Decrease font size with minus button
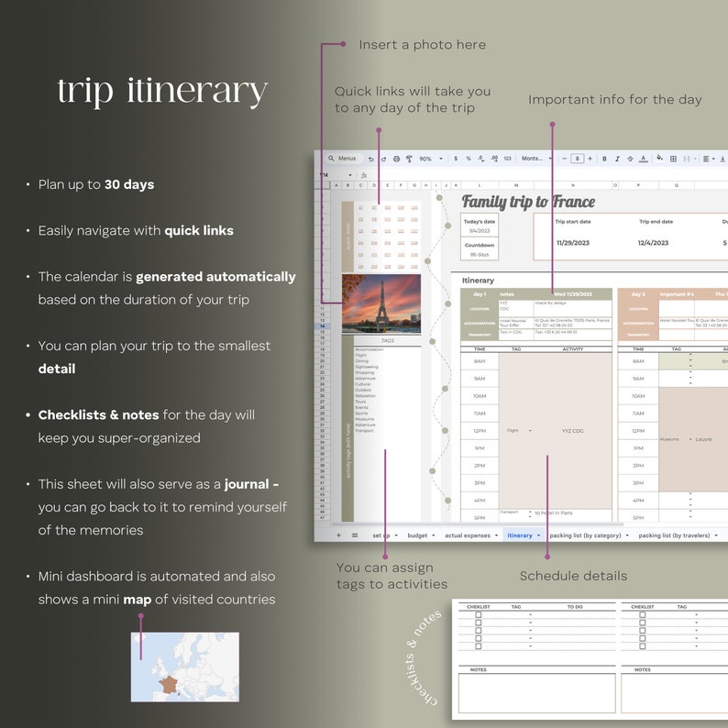The image size is (728, 728). 564,159
